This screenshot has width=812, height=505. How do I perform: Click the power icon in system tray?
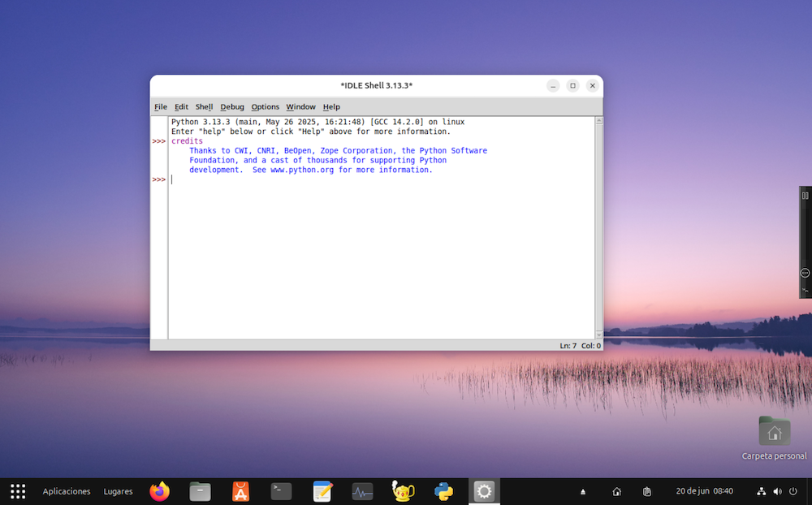click(793, 491)
